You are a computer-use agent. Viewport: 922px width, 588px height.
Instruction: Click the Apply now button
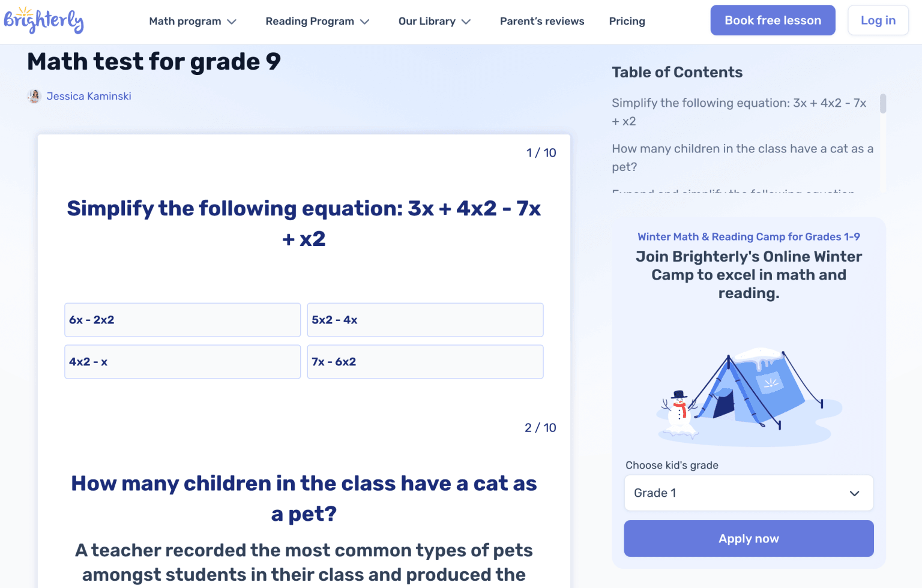(749, 538)
